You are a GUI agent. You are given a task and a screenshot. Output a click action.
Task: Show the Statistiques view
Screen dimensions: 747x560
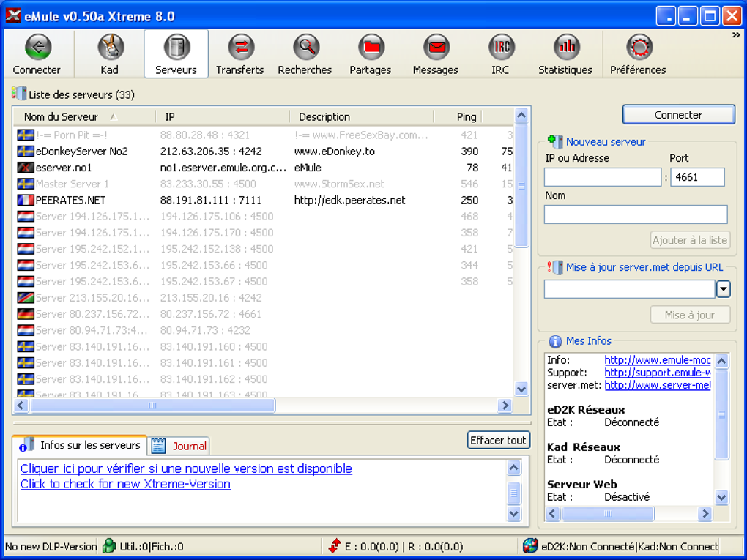pos(565,54)
